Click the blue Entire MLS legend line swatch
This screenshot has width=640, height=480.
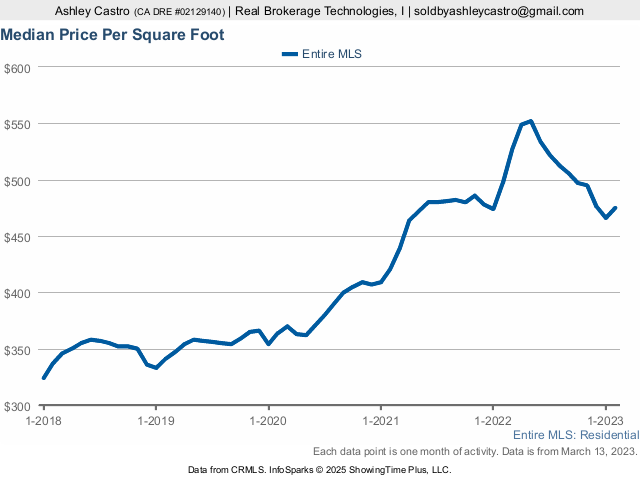(290, 54)
